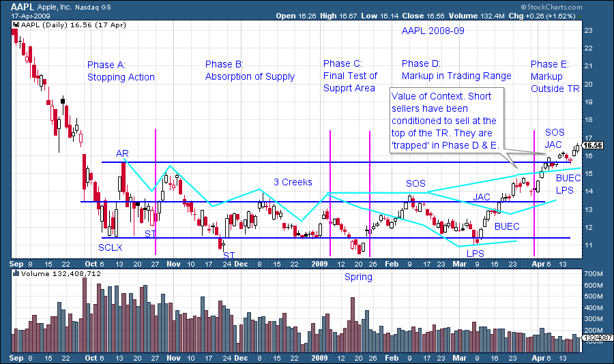Click the '3 Creeks' annotation
Screen dimensions: 614x364
293,182
